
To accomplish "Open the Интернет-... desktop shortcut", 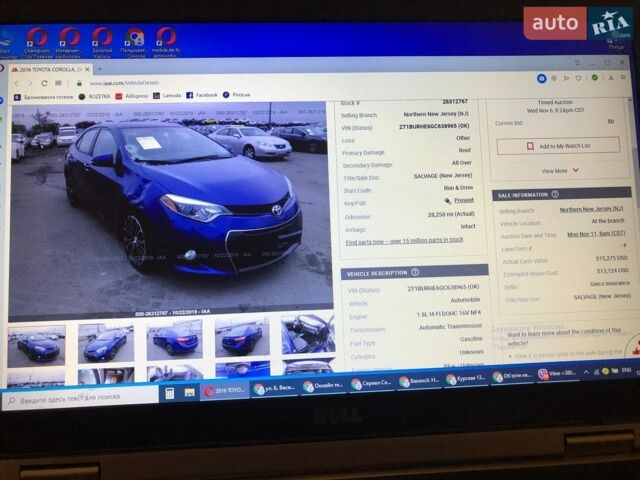I will point(69,42).
